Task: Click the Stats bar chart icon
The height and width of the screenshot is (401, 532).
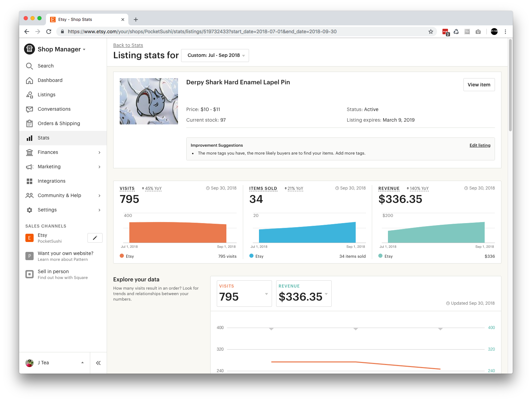Action: click(x=29, y=138)
